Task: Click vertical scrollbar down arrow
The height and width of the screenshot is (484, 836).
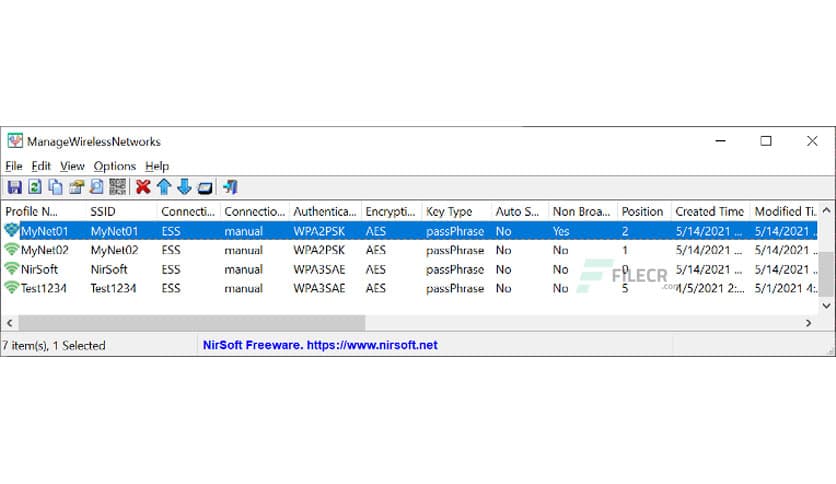Action: (826, 305)
